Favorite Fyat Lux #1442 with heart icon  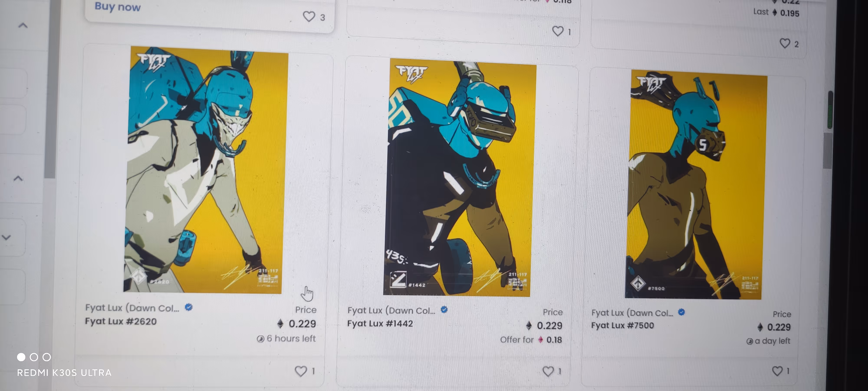click(548, 371)
